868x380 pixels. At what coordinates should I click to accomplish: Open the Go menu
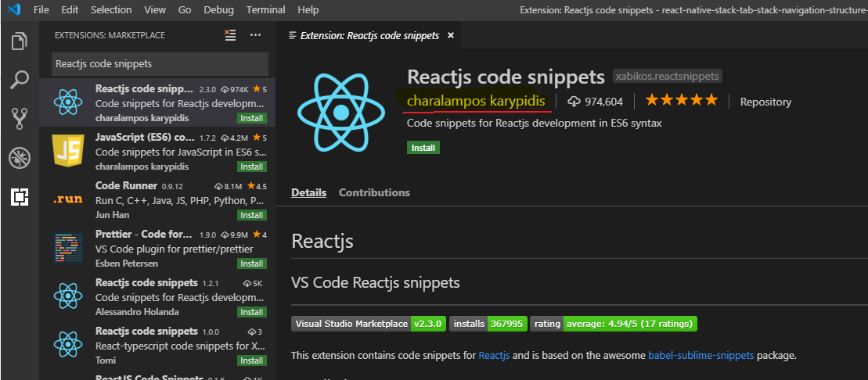(185, 10)
